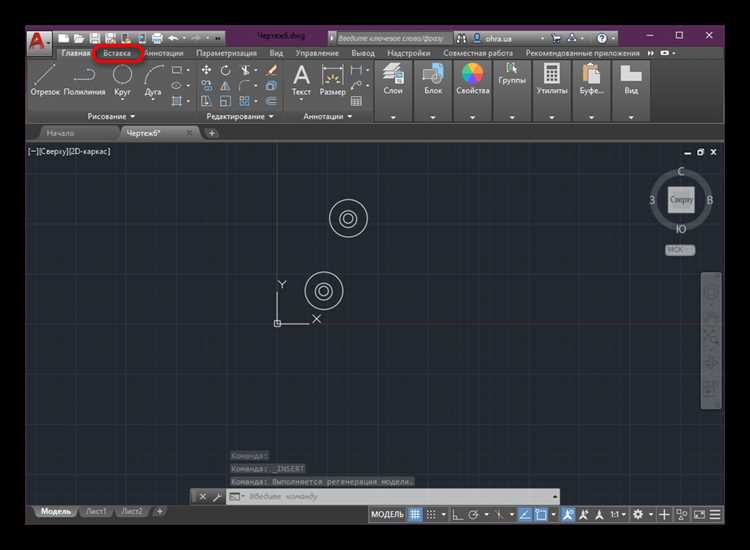Toggle annotation visibility in status bar
The height and width of the screenshot is (550, 750).
pyautogui.click(x=567, y=514)
